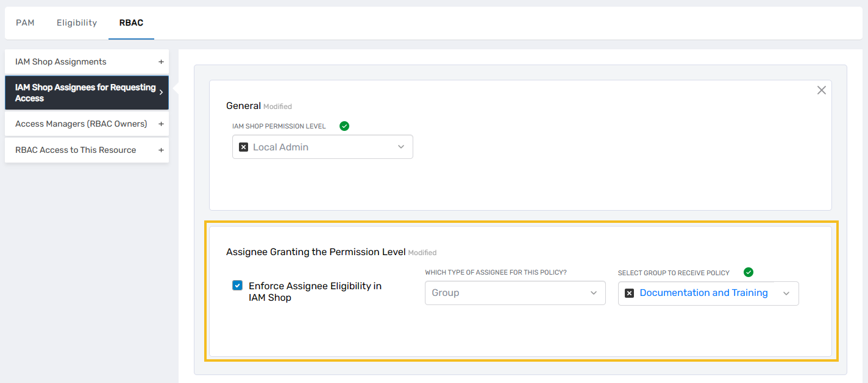The height and width of the screenshot is (383, 868).
Task: Close the General settings panel with X
Action: (821, 90)
